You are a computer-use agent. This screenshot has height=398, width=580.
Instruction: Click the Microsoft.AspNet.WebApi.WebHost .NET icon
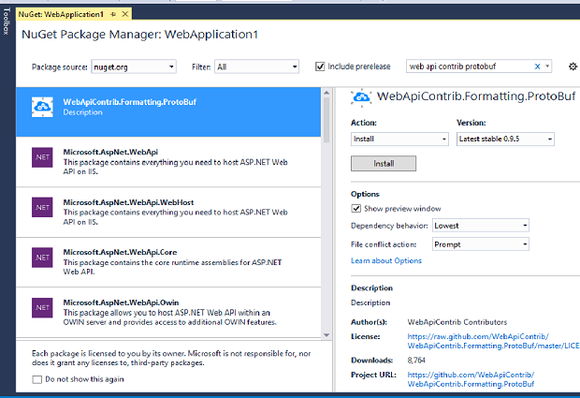coord(42,208)
